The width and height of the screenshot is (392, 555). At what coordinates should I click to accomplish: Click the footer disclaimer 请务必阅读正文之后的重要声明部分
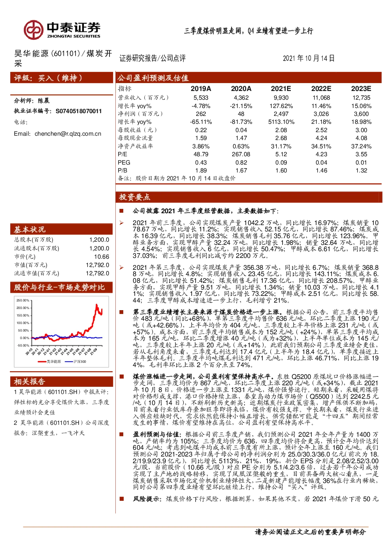click(x=310, y=532)
